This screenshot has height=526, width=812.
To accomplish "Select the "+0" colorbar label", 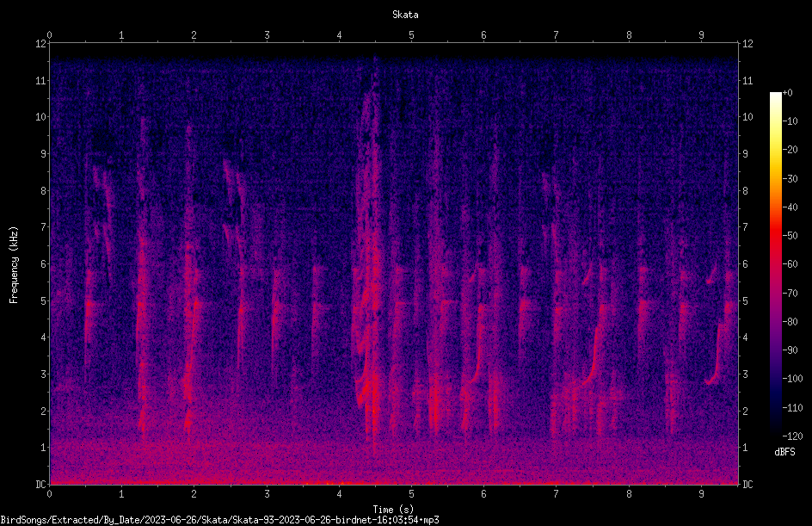I will pyautogui.click(x=788, y=93).
